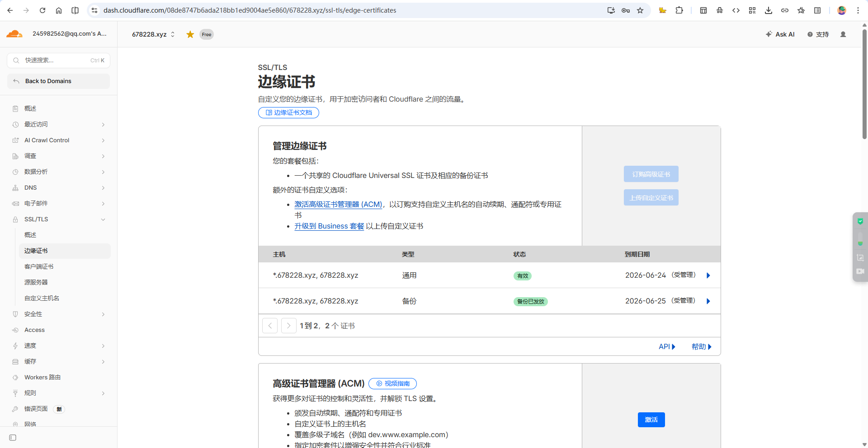The height and width of the screenshot is (448, 868).
Task: Open 错误页面 in the sidebar
Action: tap(36, 409)
